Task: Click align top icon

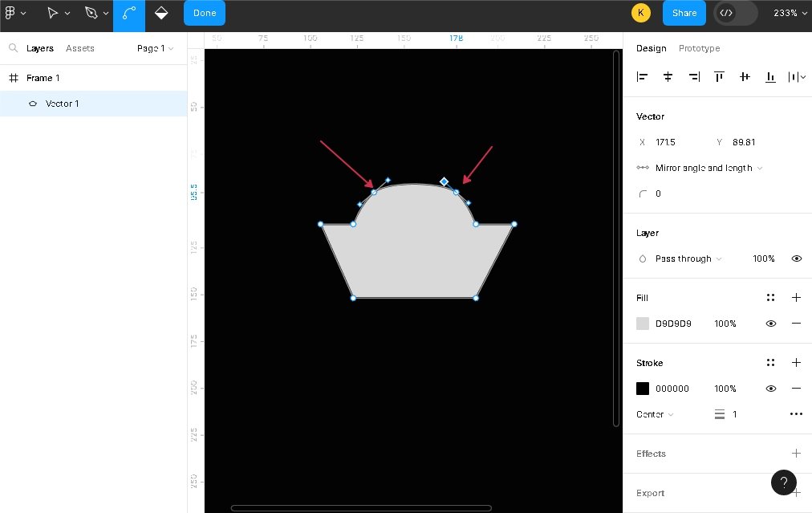Action: [x=719, y=77]
